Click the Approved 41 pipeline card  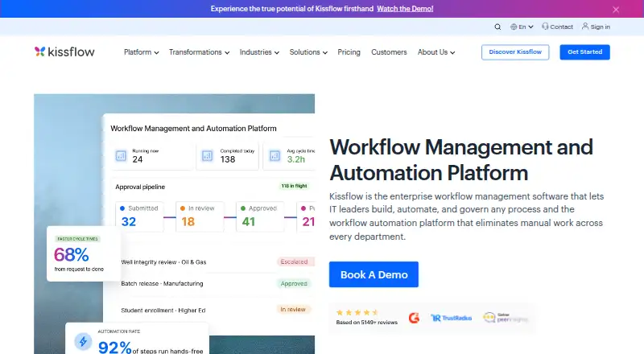260,216
